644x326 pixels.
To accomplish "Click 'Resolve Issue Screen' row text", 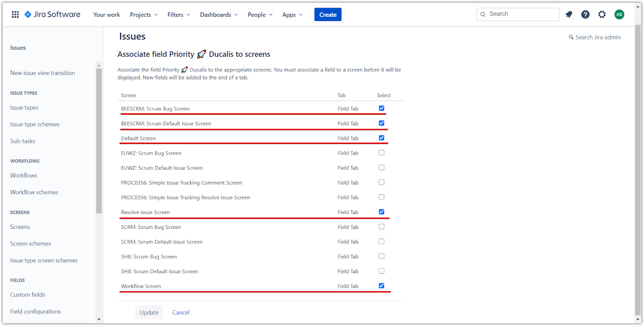I will (x=145, y=212).
